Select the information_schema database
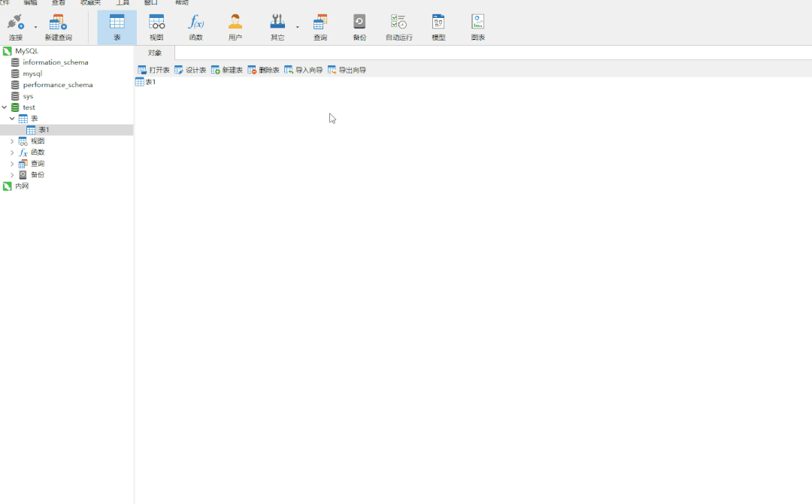The height and width of the screenshot is (504, 812). (56, 62)
